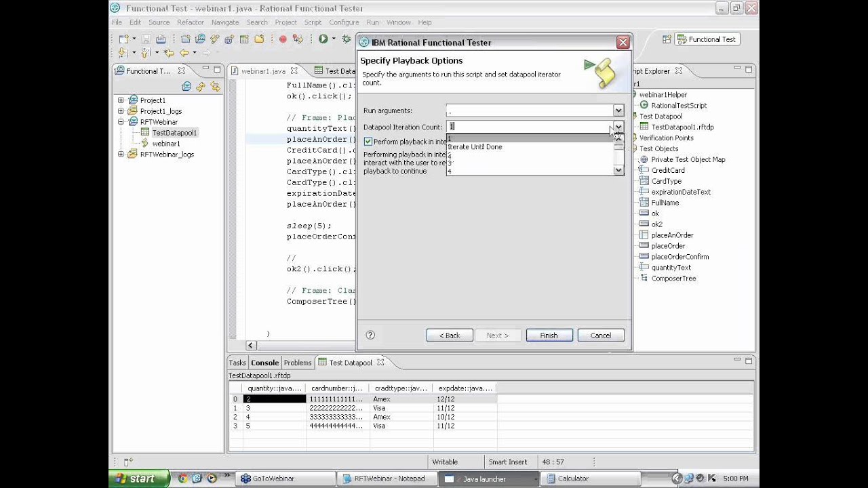Viewport: 868px width, 488px height.
Task: Click the help question mark icon in dialog
Action: click(x=370, y=335)
